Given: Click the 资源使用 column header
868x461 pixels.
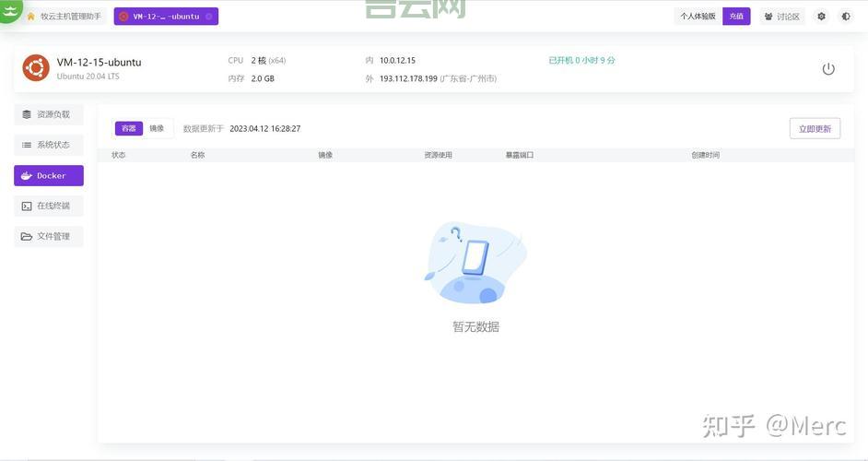Looking at the screenshot, I should pyautogui.click(x=438, y=155).
